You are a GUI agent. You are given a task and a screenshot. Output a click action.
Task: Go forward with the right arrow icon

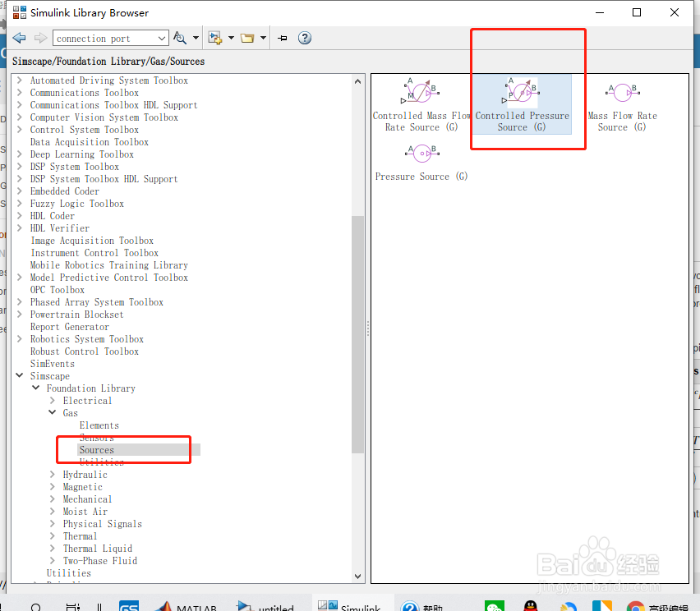click(x=40, y=38)
